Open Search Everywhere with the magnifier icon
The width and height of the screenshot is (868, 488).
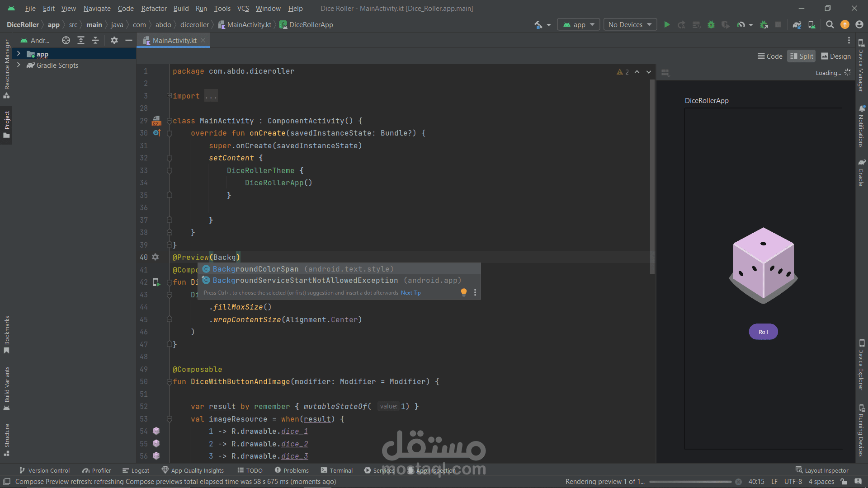(x=830, y=24)
